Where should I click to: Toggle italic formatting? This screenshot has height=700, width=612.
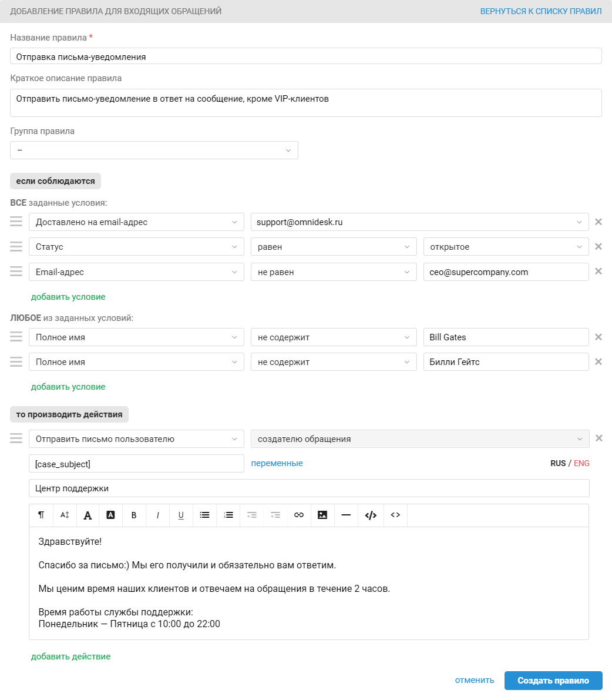[x=157, y=515]
